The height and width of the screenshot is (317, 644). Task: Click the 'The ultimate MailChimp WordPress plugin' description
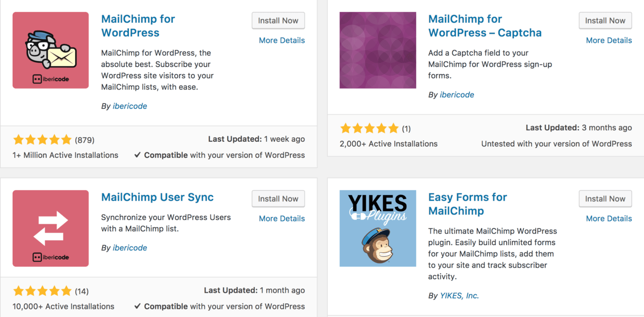tap(492, 254)
